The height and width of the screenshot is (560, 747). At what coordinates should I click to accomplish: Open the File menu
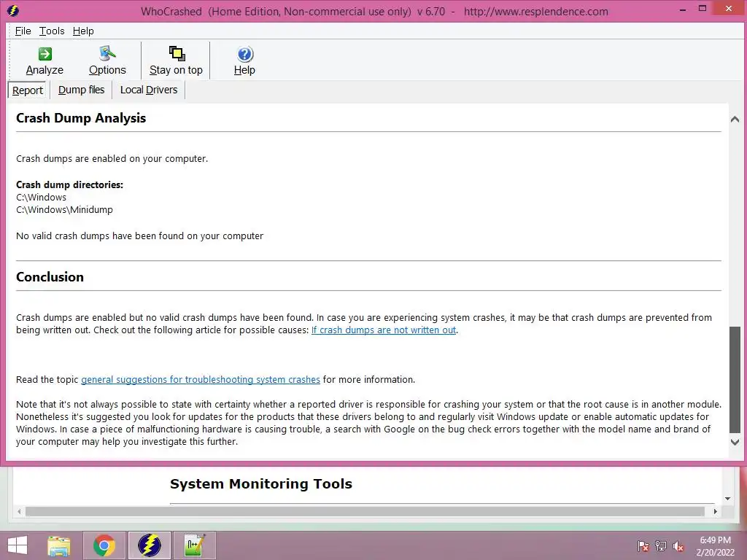tap(23, 31)
